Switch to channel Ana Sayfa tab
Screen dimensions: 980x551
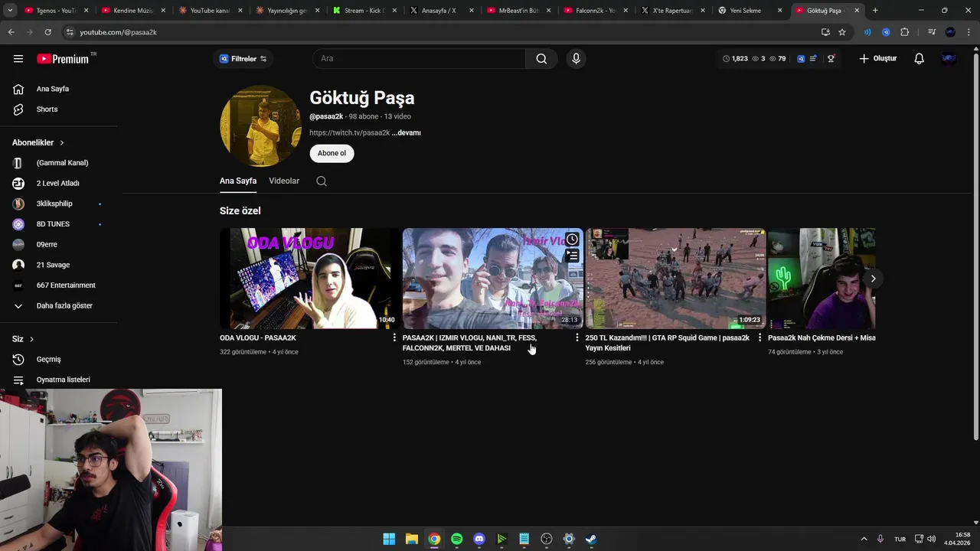238,181
